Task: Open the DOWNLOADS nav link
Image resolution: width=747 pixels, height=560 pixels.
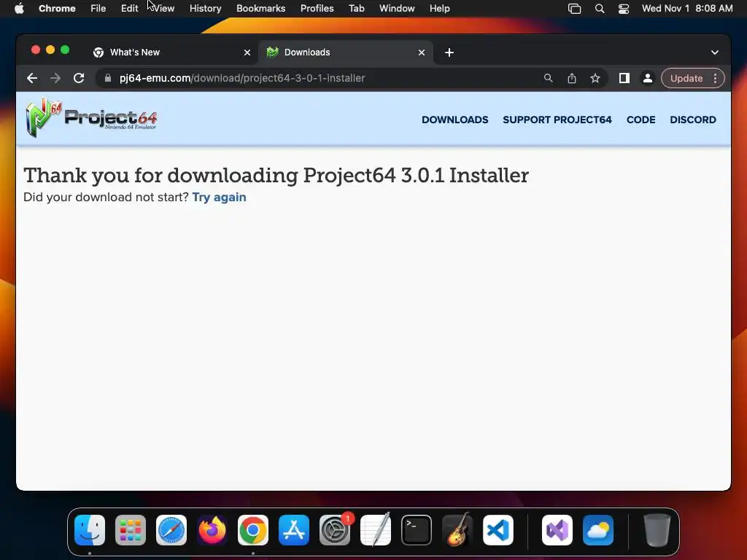Action: pos(455,120)
